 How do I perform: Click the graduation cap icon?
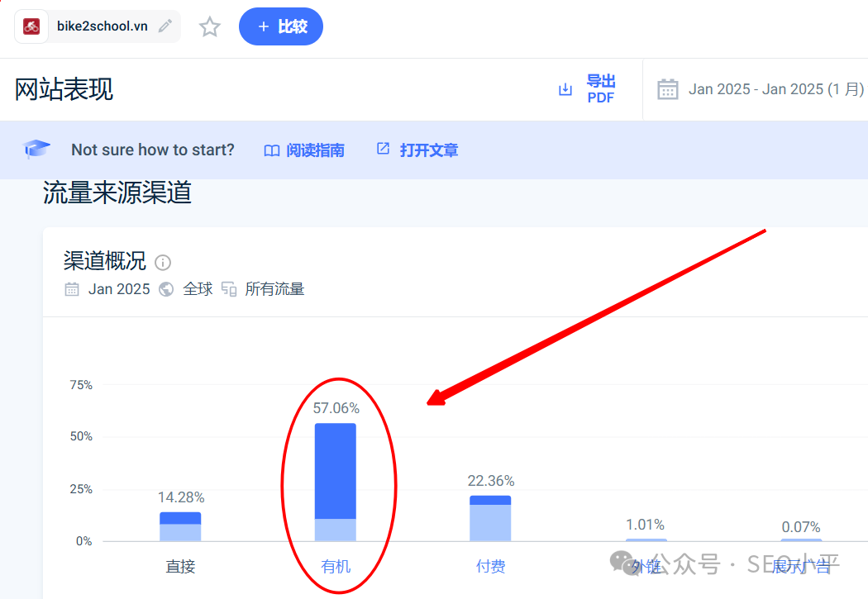pyautogui.click(x=36, y=149)
